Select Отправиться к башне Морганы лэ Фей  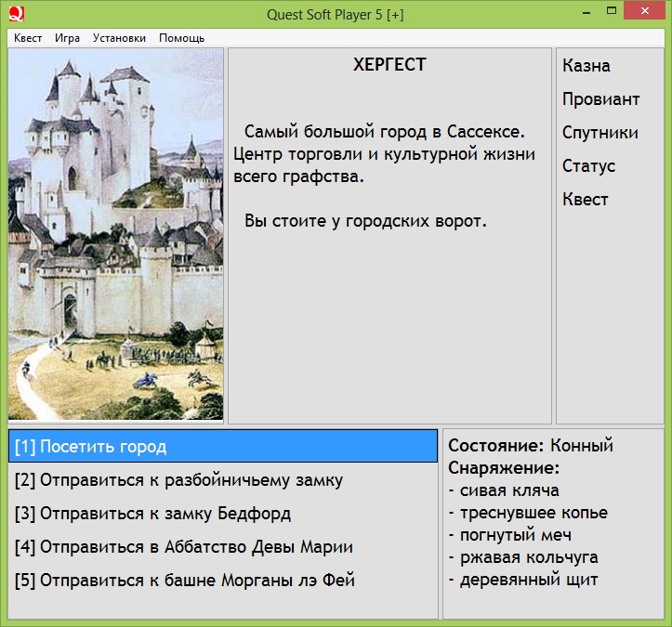(223, 580)
